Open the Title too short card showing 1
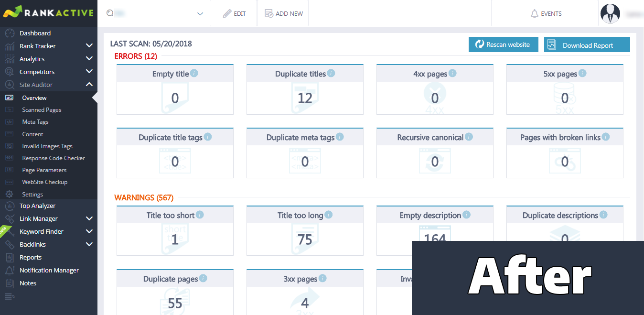This screenshot has width=644, height=315. [175, 231]
